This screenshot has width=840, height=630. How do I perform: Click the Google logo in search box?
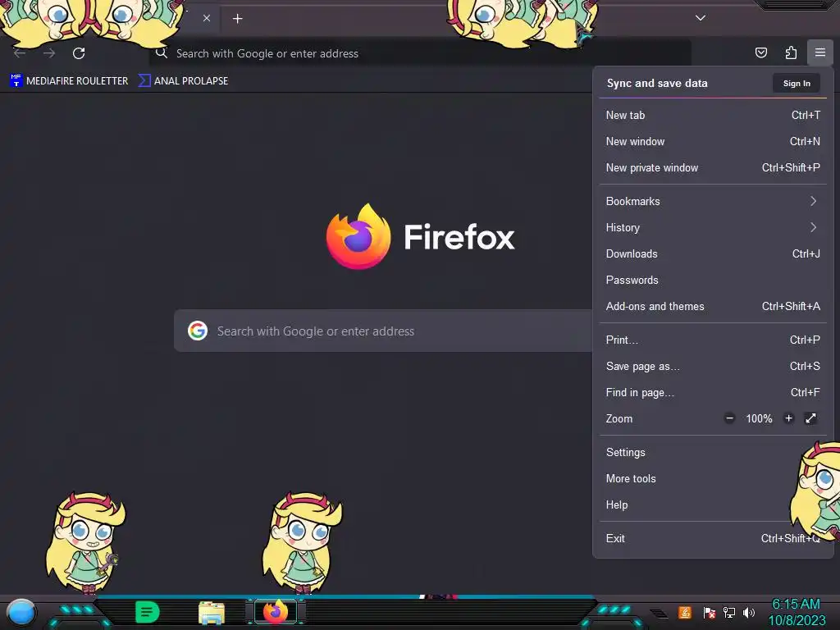[198, 331]
